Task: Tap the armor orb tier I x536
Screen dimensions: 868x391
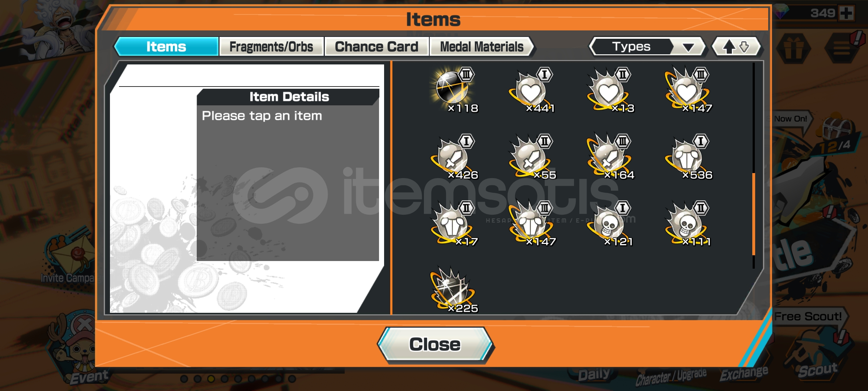Action: [x=688, y=156]
